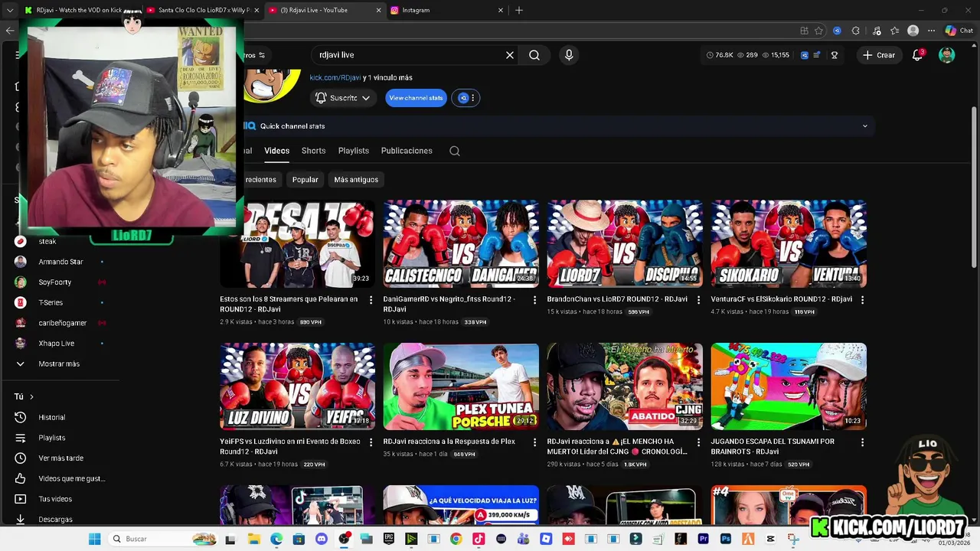Open browser tab list dropdown

10,10
